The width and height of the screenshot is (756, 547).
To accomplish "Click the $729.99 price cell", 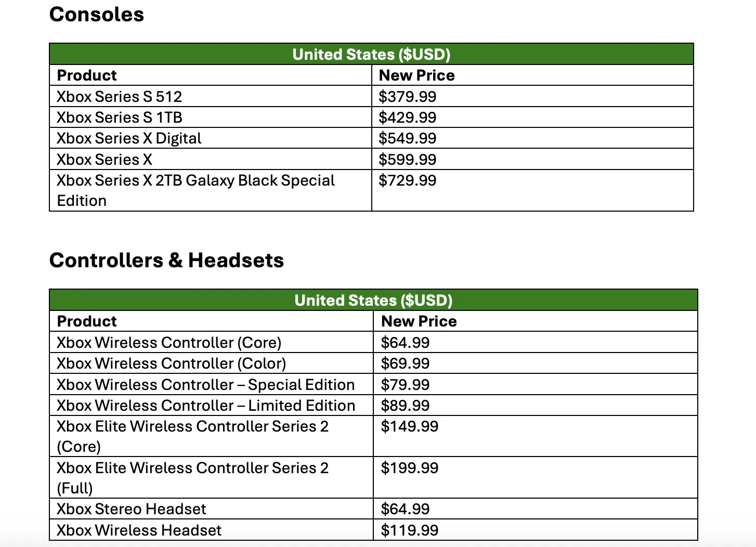I will [532, 190].
